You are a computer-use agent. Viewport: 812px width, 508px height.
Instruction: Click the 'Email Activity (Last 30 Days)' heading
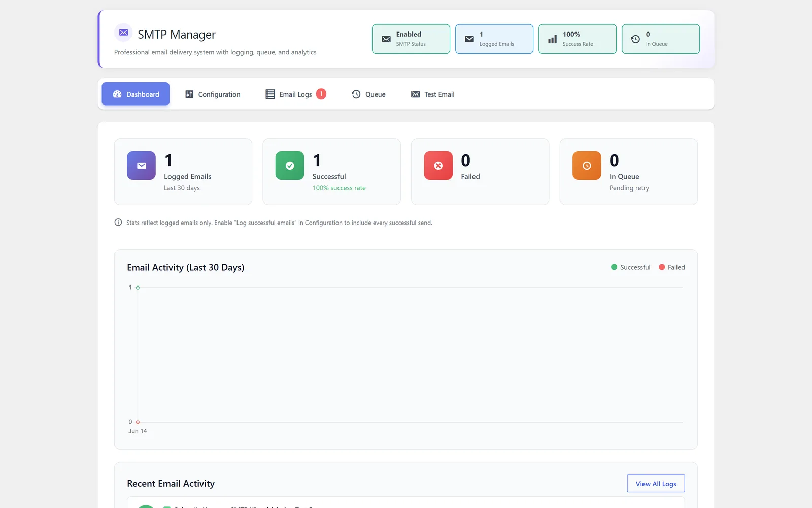click(x=186, y=267)
